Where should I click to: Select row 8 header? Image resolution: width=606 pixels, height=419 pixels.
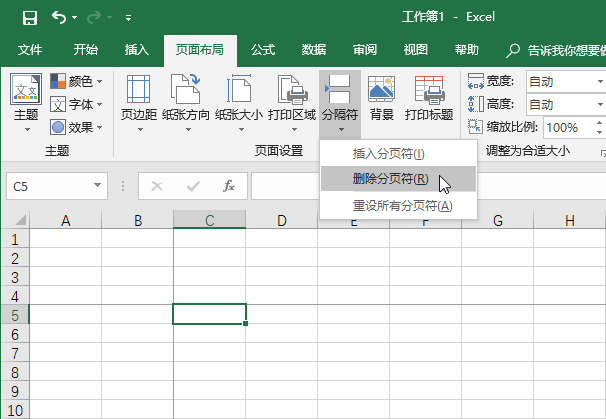(x=15, y=372)
